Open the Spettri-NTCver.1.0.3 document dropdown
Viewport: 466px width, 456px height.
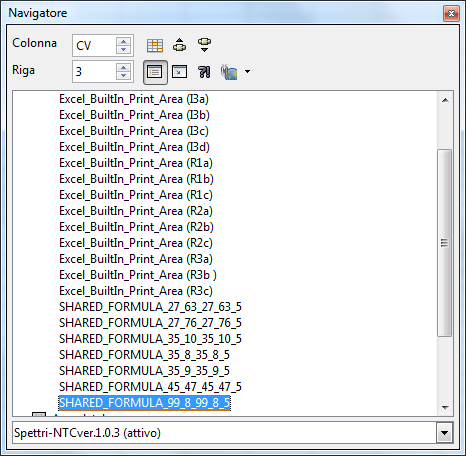(x=444, y=433)
